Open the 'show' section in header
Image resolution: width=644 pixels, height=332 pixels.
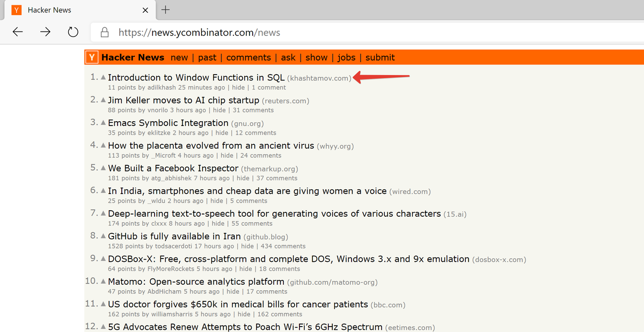pyautogui.click(x=317, y=57)
